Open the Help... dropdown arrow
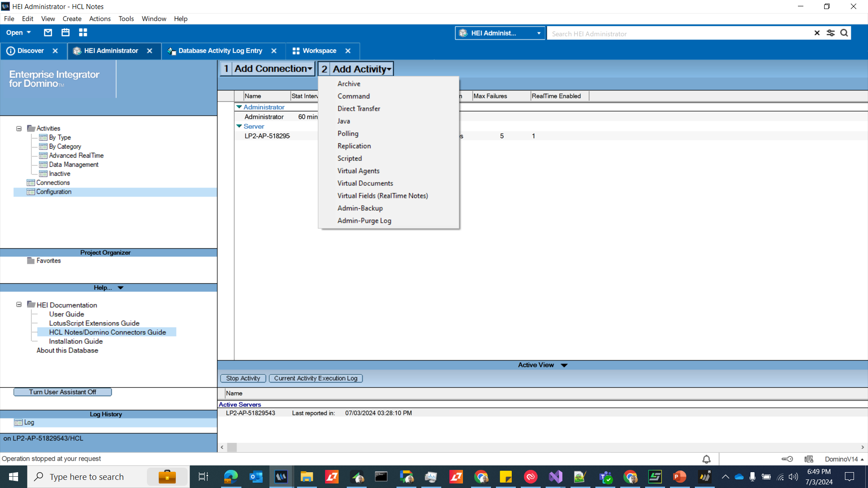Image resolution: width=868 pixels, height=488 pixels. pyautogui.click(x=121, y=288)
